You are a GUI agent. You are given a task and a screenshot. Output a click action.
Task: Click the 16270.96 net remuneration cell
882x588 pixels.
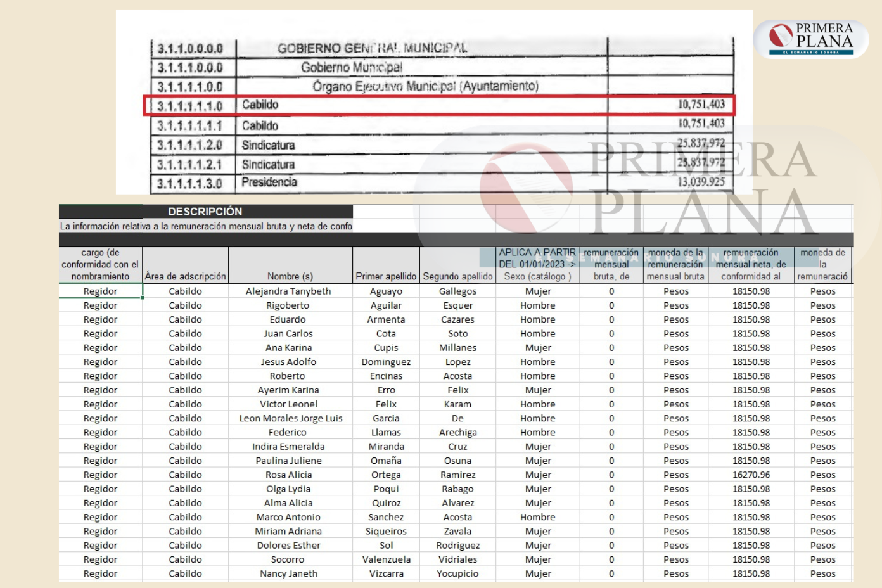[751, 475]
